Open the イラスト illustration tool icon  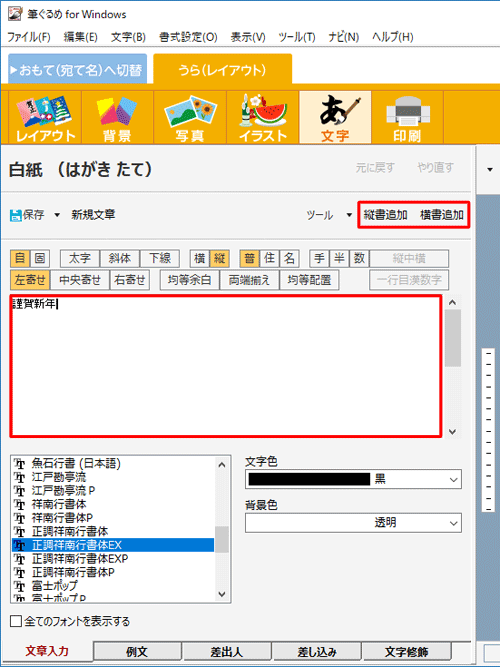[263, 117]
